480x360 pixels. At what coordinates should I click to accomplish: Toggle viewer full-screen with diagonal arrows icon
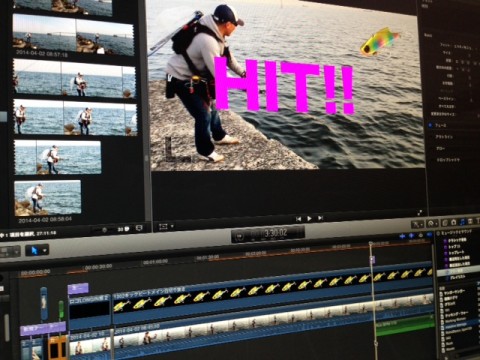(x=420, y=212)
